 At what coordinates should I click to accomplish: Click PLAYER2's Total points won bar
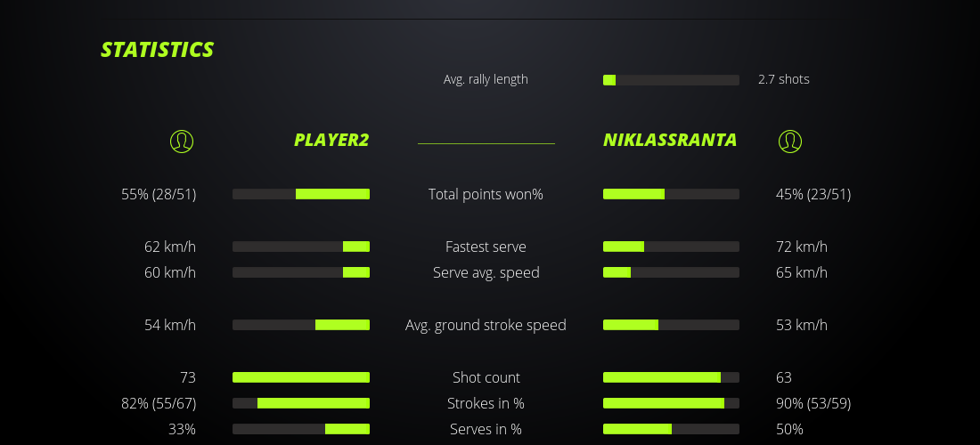point(301,194)
